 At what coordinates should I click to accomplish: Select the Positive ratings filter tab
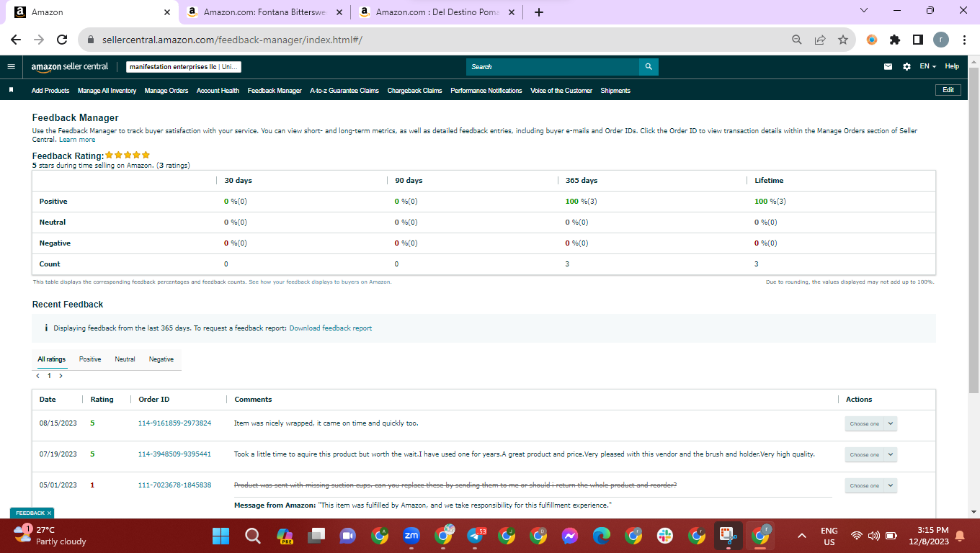90,359
